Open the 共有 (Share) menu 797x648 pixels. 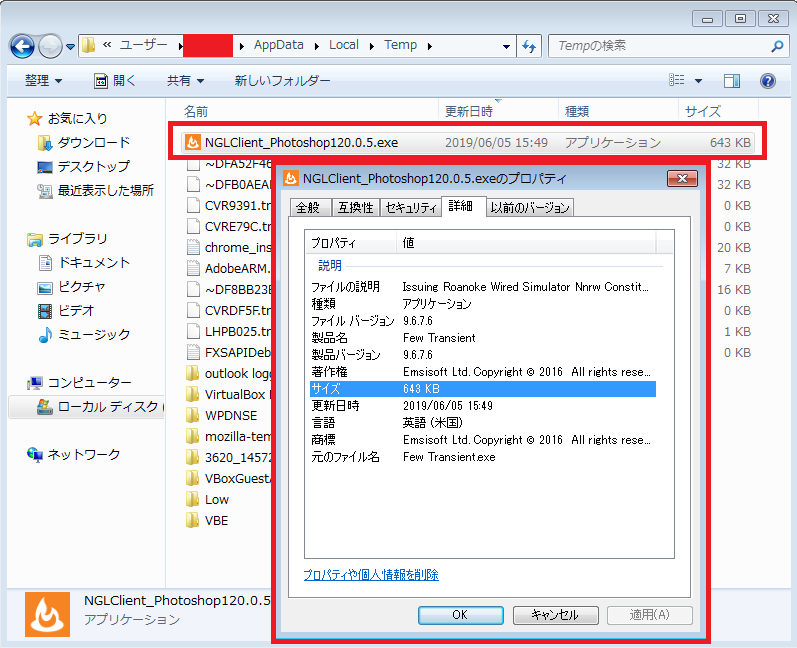186,80
